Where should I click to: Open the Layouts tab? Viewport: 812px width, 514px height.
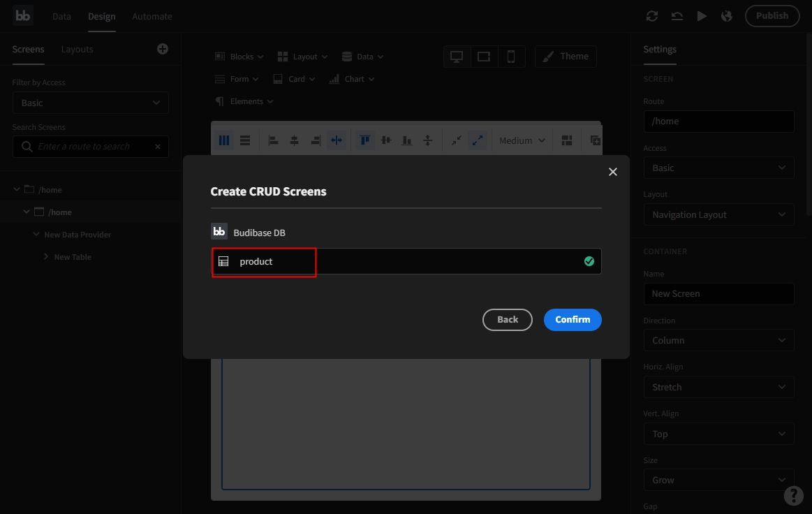point(77,50)
